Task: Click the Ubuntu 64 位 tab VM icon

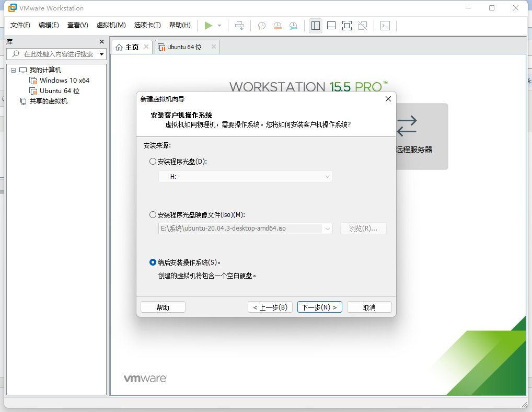Action: point(161,47)
